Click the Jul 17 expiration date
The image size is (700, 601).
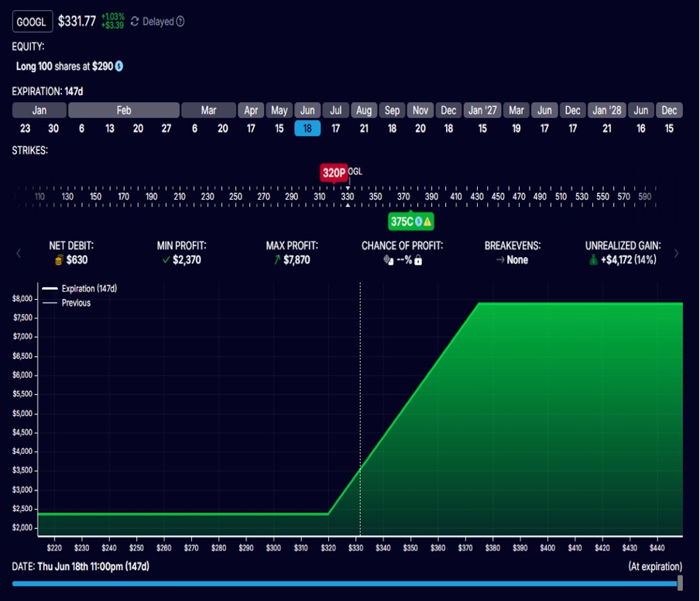click(x=335, y=129)
